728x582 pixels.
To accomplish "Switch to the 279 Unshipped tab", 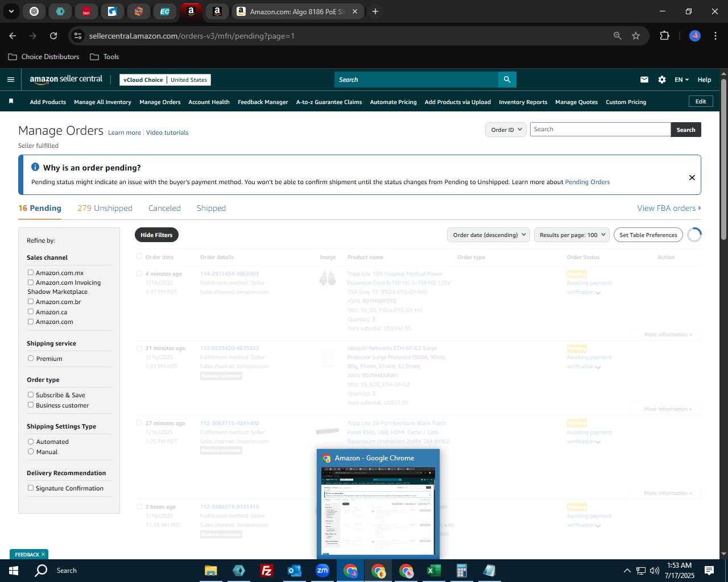I will click(105, 208).
